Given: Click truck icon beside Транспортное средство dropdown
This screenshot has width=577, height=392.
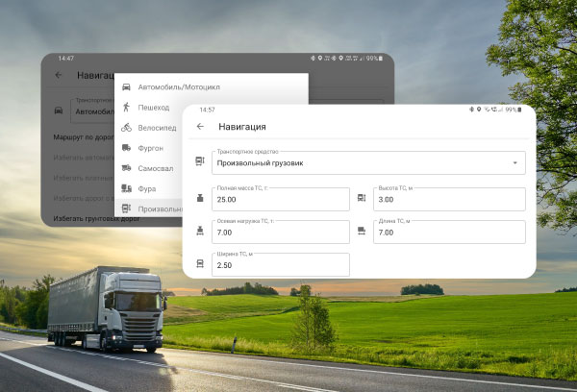Looking at the screenshot, I should [x=199, y=162].
